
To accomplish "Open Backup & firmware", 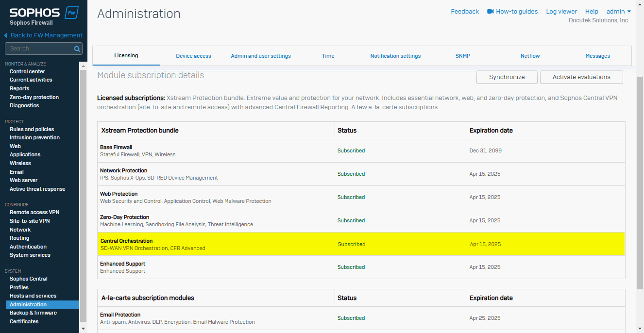I will [33, 313].
